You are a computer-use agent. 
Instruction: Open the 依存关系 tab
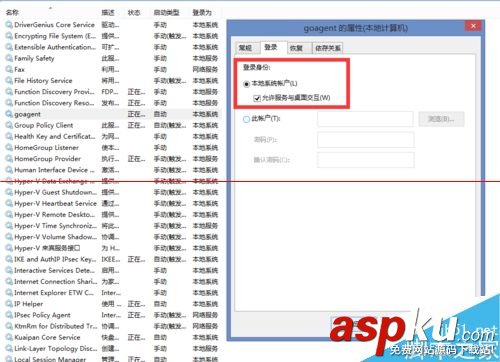[328, 48]
